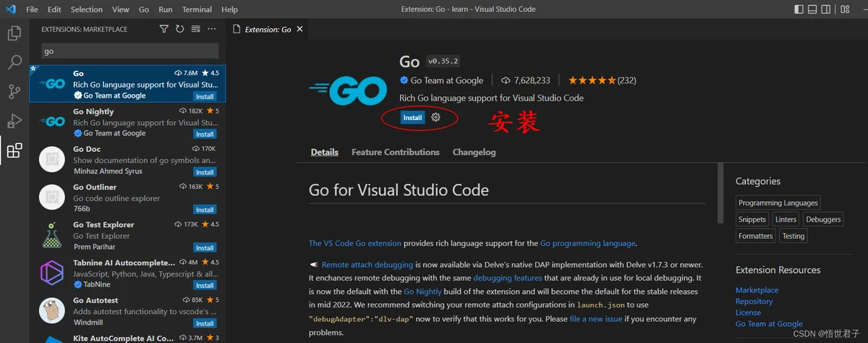Install the Go Autotest extension
868x343 pixels.
coord(205,323)
